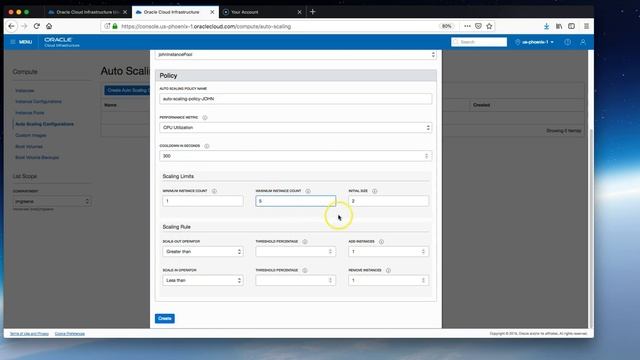This screenshot has height=360, width=640.
Task: Click the Maximum Instance Count field
Action: (296, 201)
